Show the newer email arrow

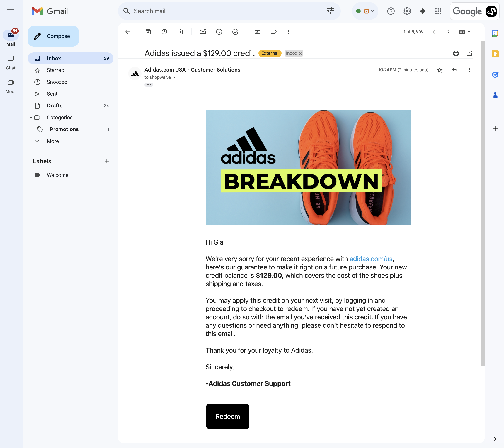(x=434, y=32)
